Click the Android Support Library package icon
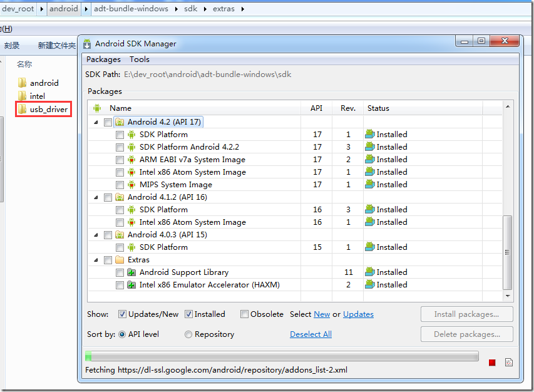 131,272
